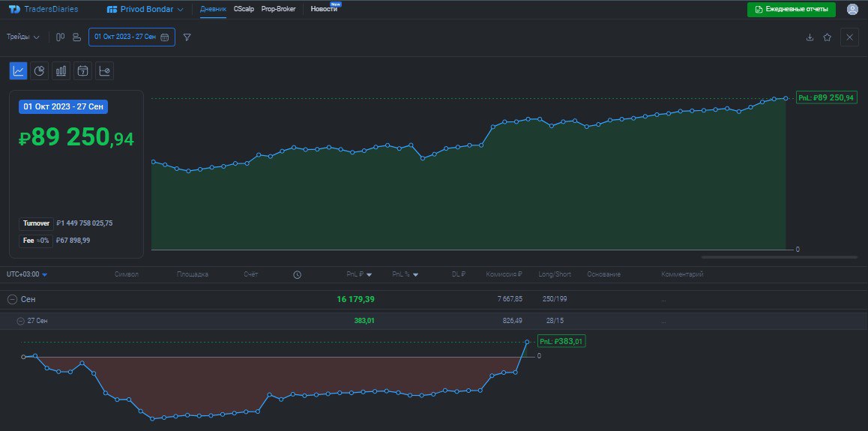Click the favorites star icon
This screenshot has width=868, height=431.
(x=827, y=37)
